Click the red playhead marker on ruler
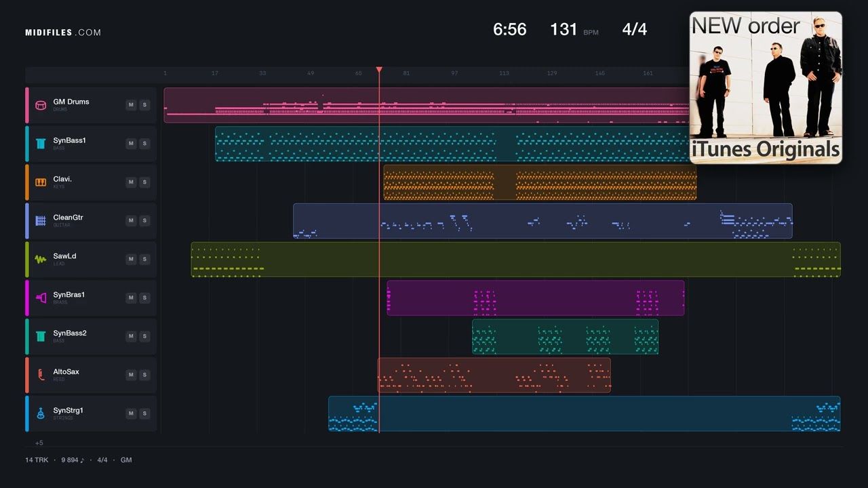 tap(379, 70)
